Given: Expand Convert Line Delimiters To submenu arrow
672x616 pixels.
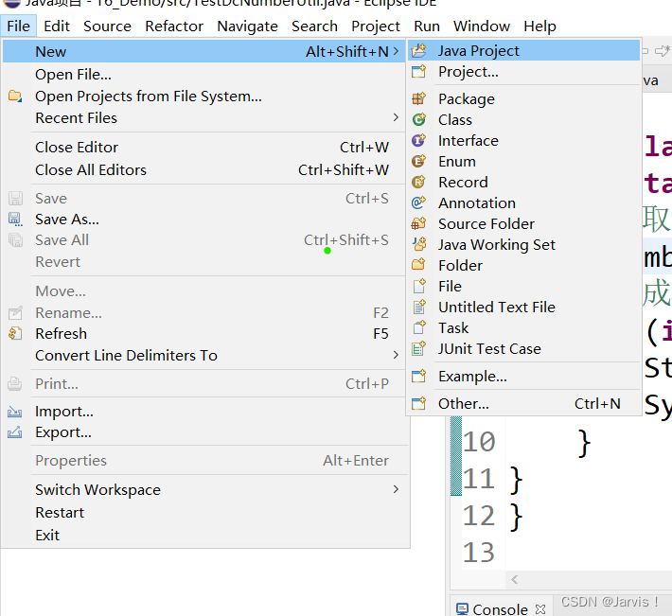Looking at the screenshot, I should coord(396,355).
